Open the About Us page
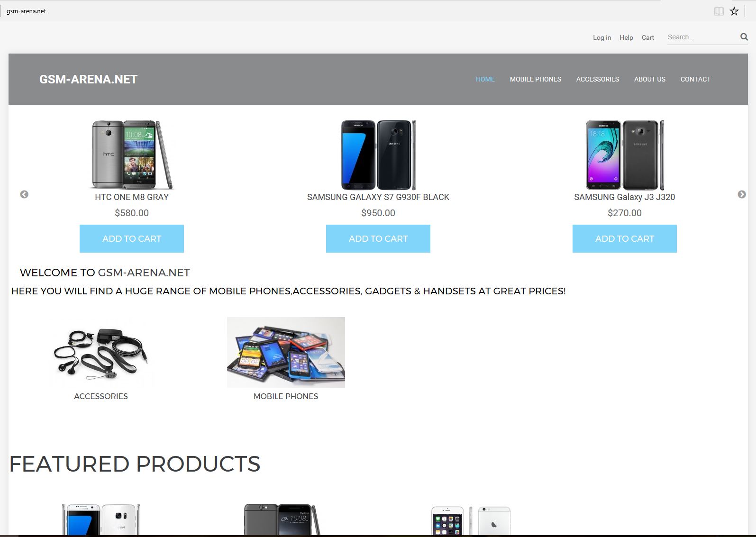This screenshot has width=756, height=537. (x=650, y=79)
